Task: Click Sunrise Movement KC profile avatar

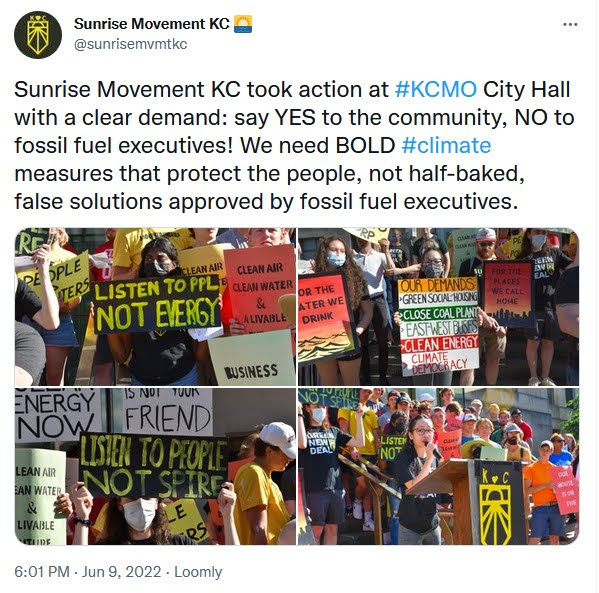Action: pyautogui.click(x=38, y=35)
